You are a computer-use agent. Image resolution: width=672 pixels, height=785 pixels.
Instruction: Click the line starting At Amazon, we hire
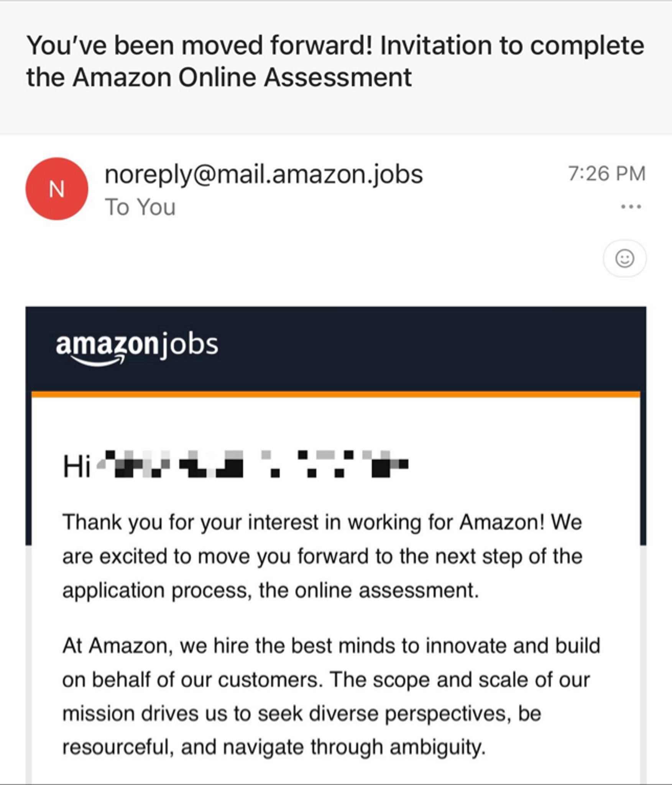tap(331, 645)
